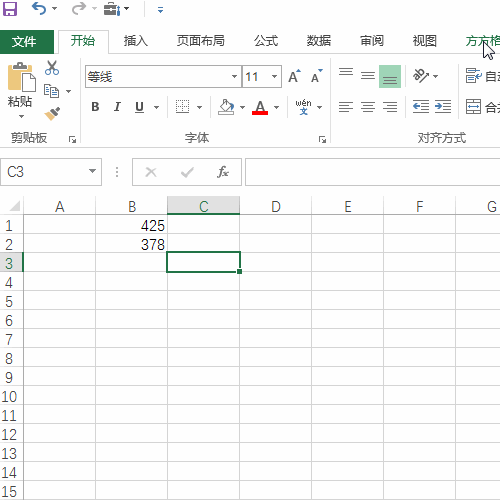
Task: Click the Name Box showing C3
Action: tap(43, 172)
